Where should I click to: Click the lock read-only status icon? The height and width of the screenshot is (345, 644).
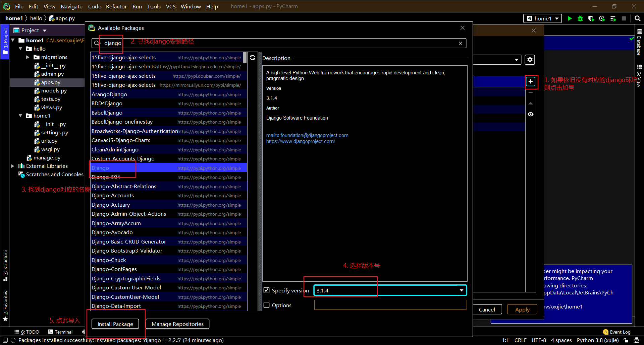pyautogui.click(x=626, y=340)
